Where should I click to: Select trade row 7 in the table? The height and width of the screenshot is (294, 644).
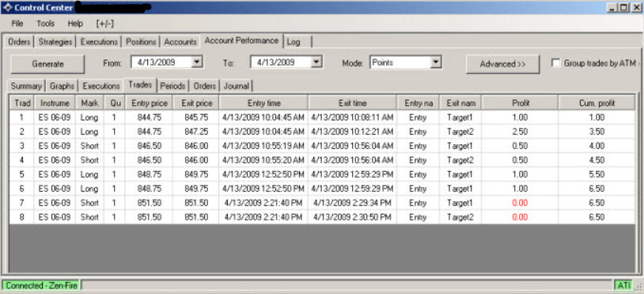point(322,203)
